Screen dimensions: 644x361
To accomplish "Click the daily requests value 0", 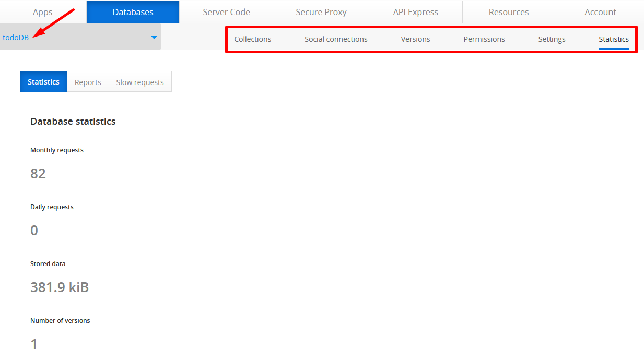I will click(34, 231).
